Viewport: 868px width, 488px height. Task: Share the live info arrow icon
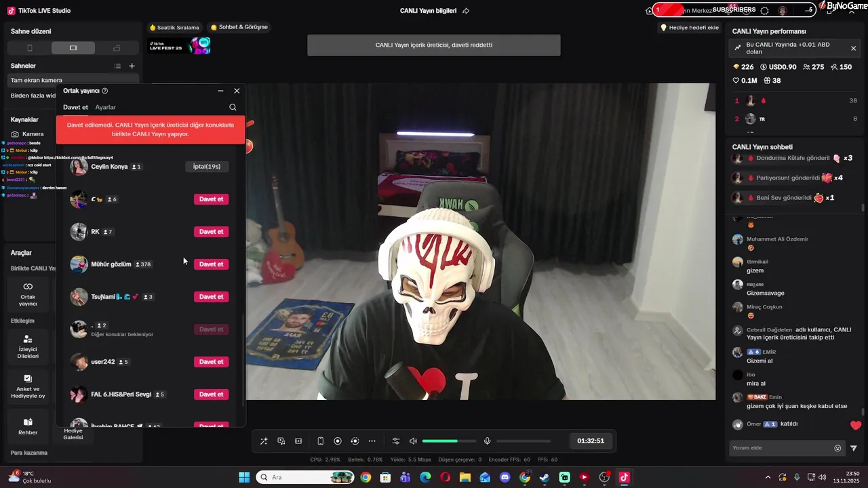pos(466,11)
